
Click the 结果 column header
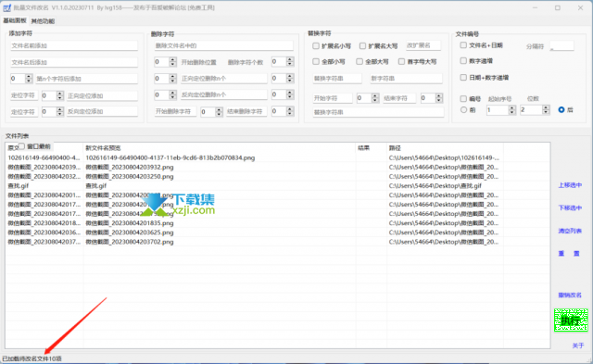[x=372, y=148]
